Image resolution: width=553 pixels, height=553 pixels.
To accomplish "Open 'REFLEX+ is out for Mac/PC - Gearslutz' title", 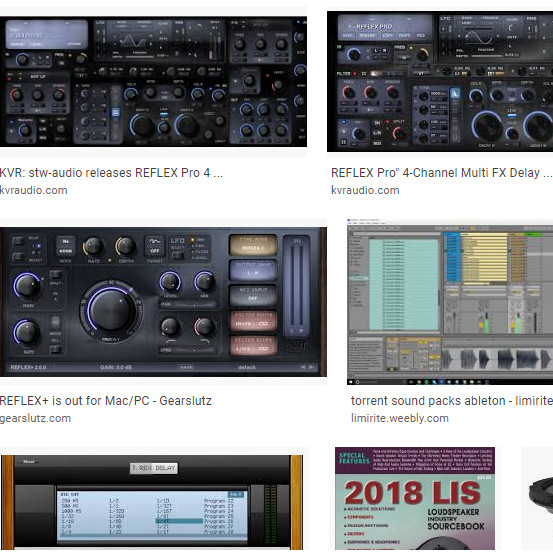I will point(106,401).
